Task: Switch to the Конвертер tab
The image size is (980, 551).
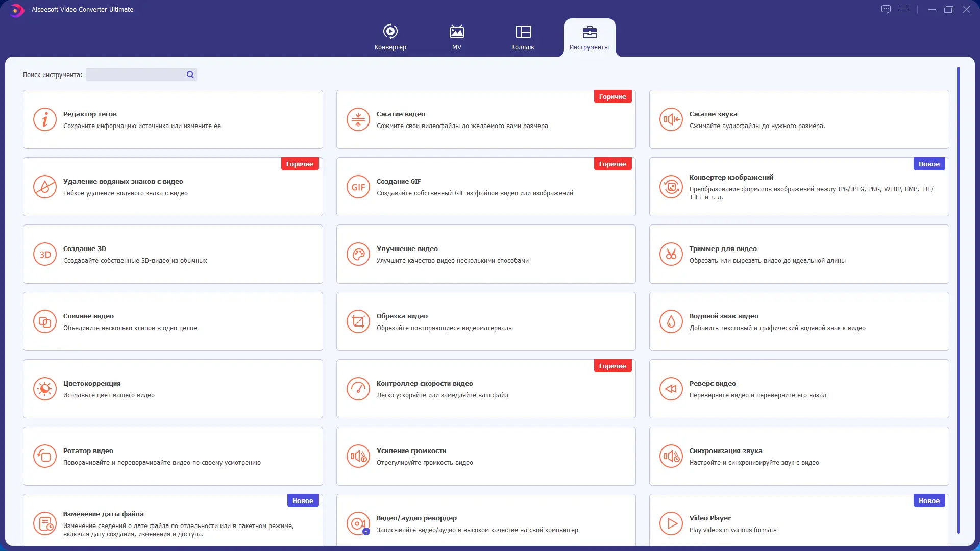Action: point(390,38)
